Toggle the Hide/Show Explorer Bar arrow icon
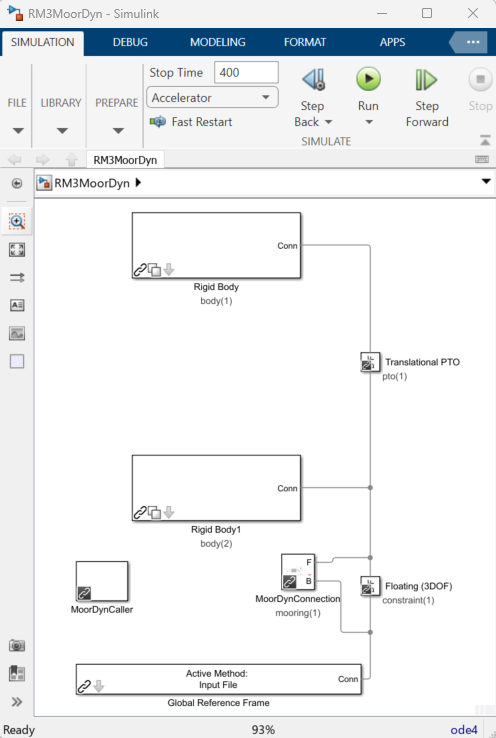The image size is (496, 738). 17,184
